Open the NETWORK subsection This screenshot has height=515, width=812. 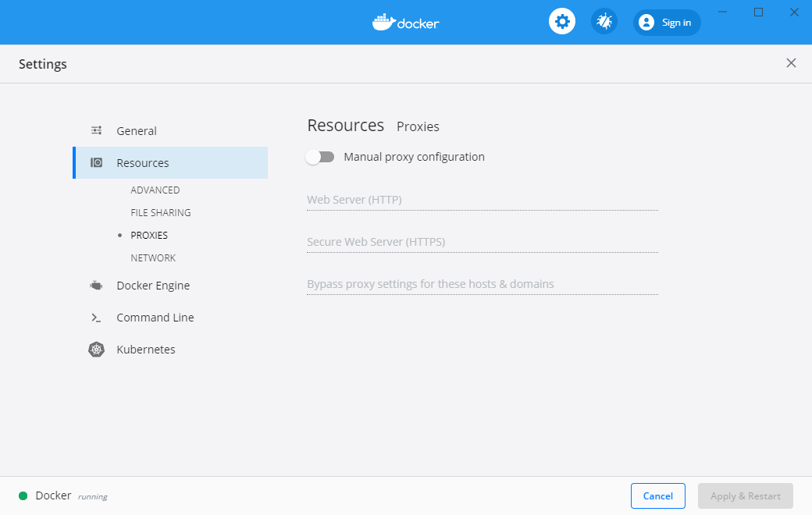[x=153, y=257]
